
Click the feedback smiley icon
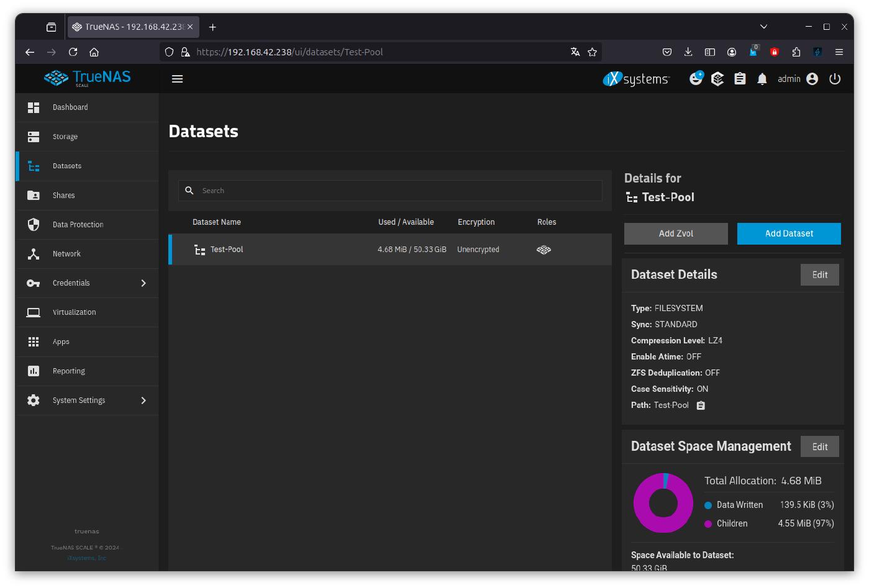[696, 79]
